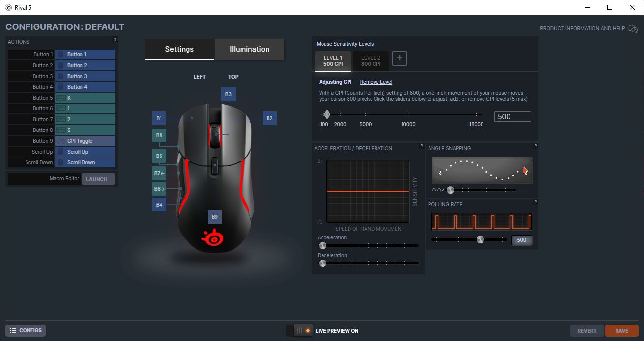Screen dimensions: 644x341
Task: Select the B2 button tag on the mouse diagram
Action: [269, 118]
